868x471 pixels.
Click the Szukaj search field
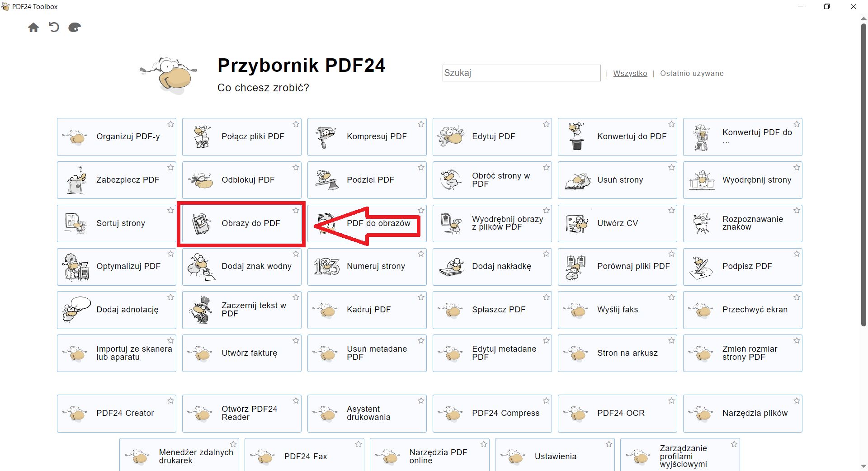pyautogui.click(x=521, y=73)
